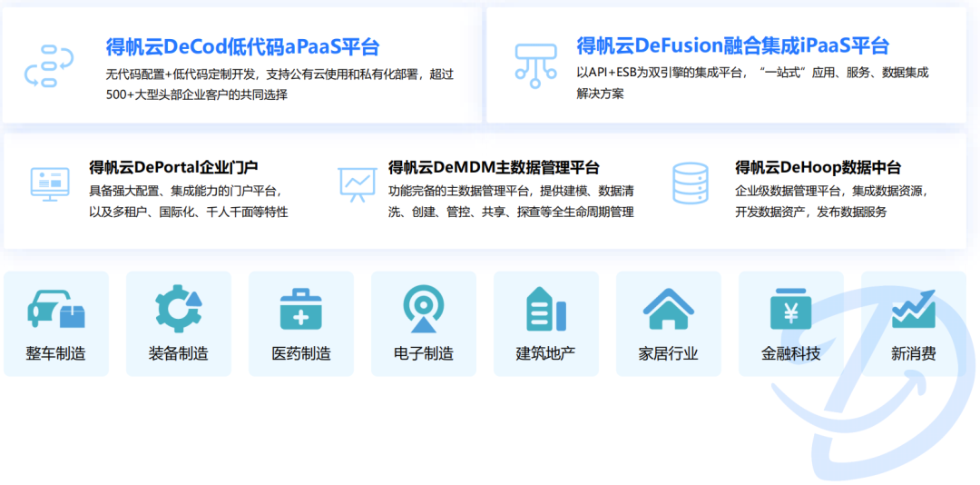
Task: Click the DeFusion integration network icon
Action: pos(535,65)
